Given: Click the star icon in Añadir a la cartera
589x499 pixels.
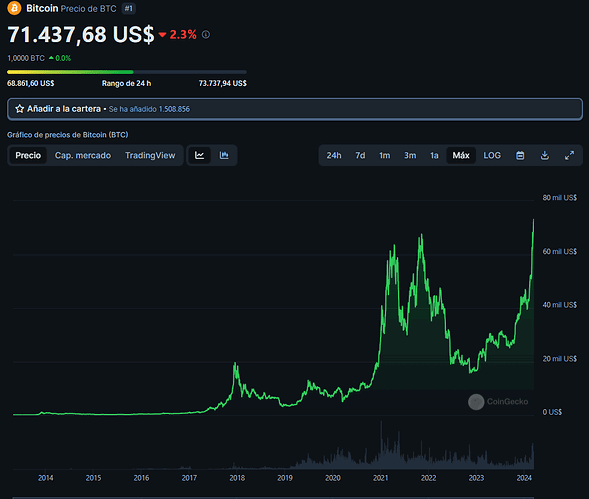Looking at the screenshot, I should click(20, 109).
